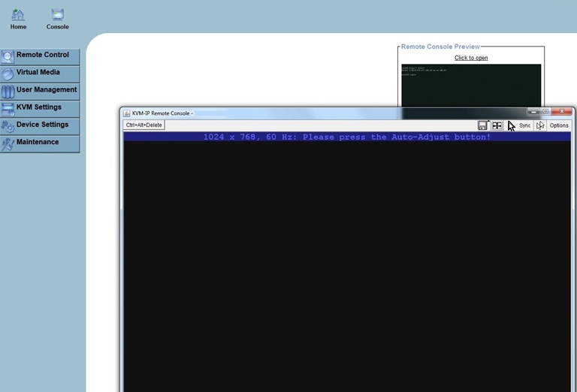
Task: Toggle single mouse mode cursor icon
Action: pos(540,125)
